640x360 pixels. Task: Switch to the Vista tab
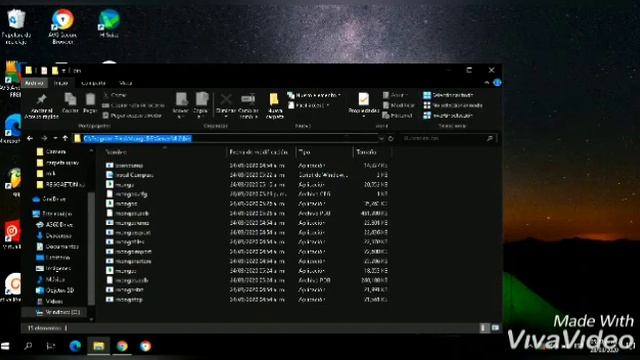125,83
